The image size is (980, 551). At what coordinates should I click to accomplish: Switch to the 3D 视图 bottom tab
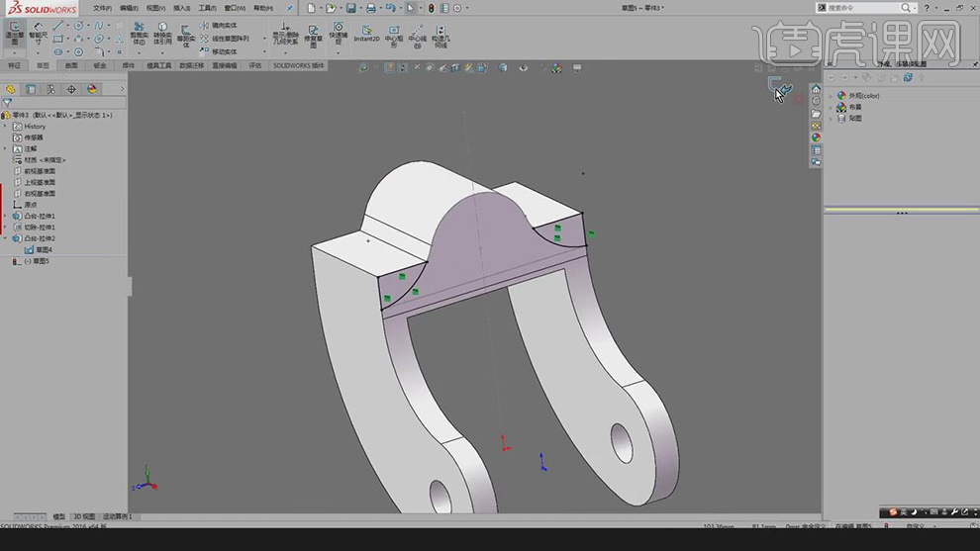(84, 516)
